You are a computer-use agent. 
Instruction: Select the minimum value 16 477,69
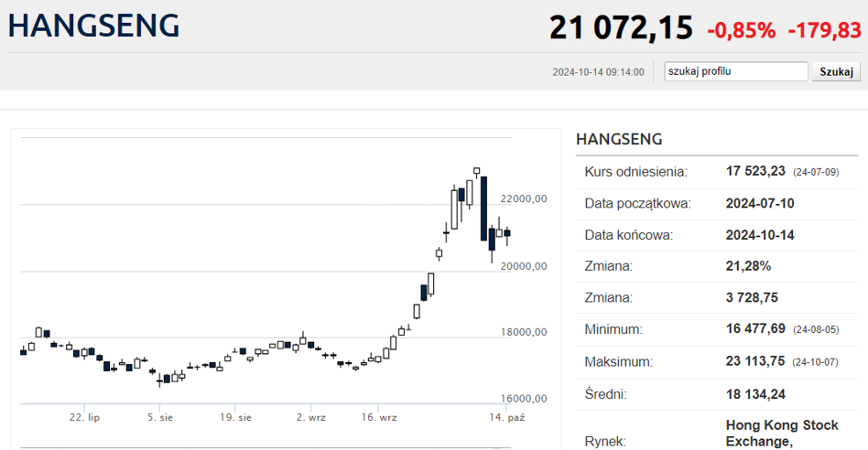click(755, 329)
